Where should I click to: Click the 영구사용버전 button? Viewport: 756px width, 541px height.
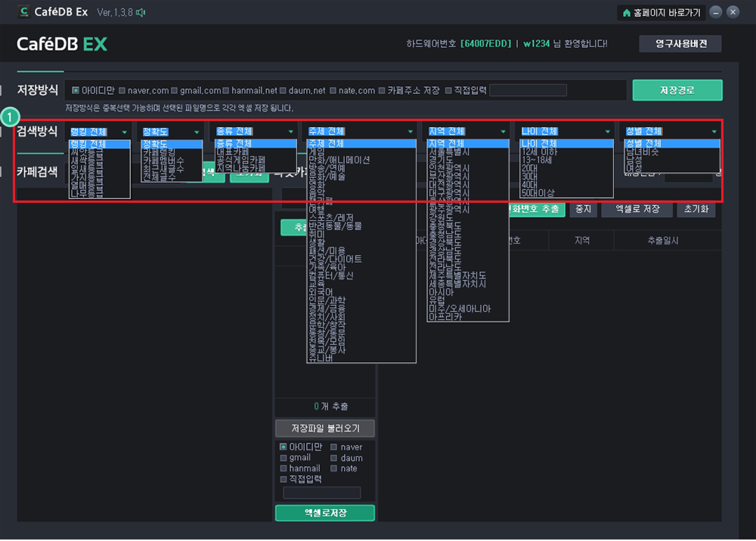(x=680, y=44)
